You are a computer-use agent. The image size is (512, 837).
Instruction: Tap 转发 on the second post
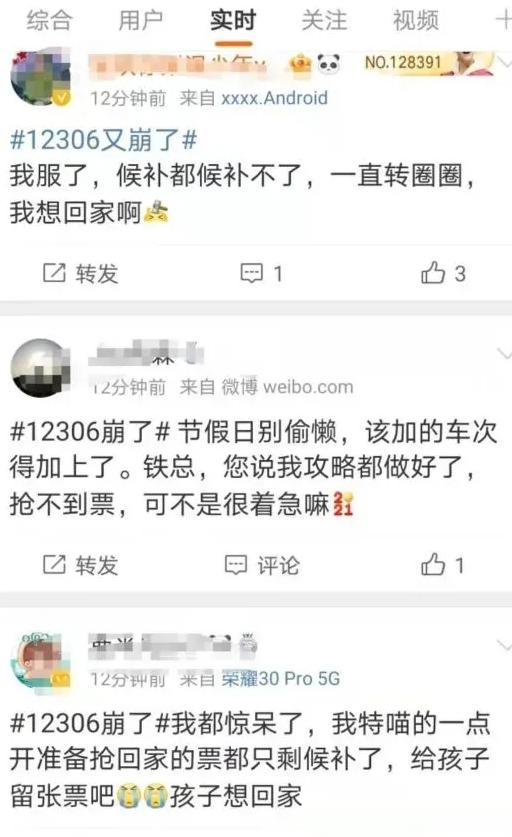[81, 565]
